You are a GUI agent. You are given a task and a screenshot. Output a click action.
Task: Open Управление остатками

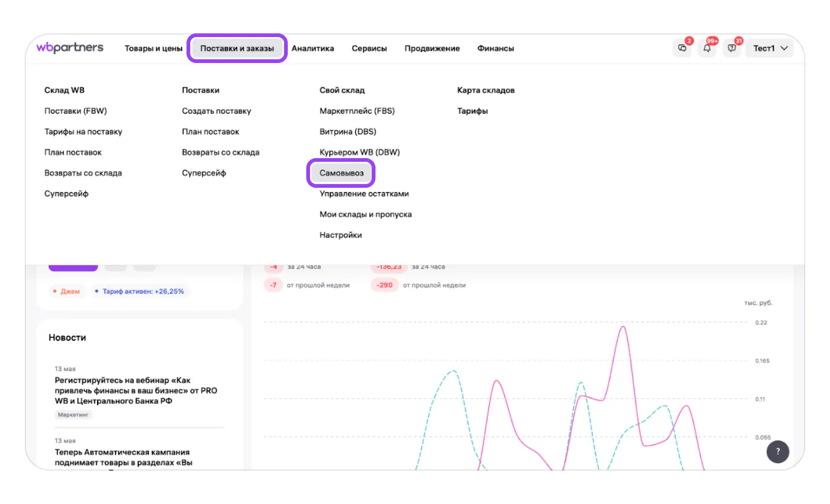tap(364, 194)
